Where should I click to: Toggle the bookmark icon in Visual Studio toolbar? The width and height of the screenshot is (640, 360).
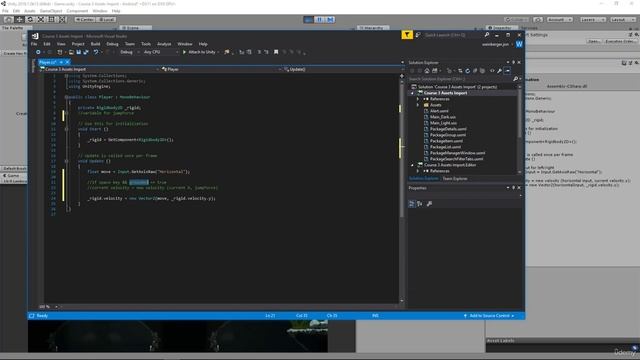coord(276,52)
